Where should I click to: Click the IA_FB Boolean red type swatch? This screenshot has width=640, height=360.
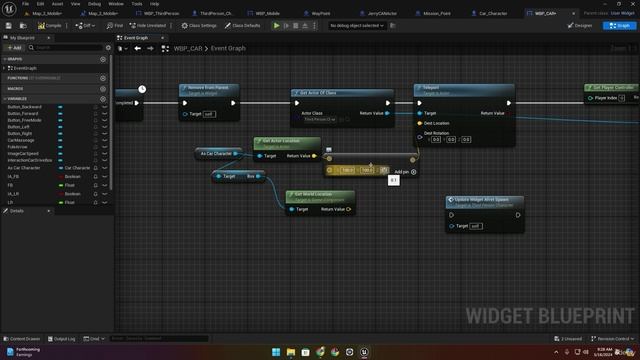tap(61, 177)
